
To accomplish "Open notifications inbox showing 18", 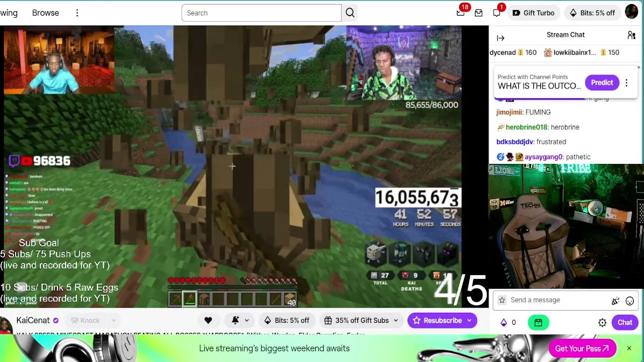I will tap(460, 13).
